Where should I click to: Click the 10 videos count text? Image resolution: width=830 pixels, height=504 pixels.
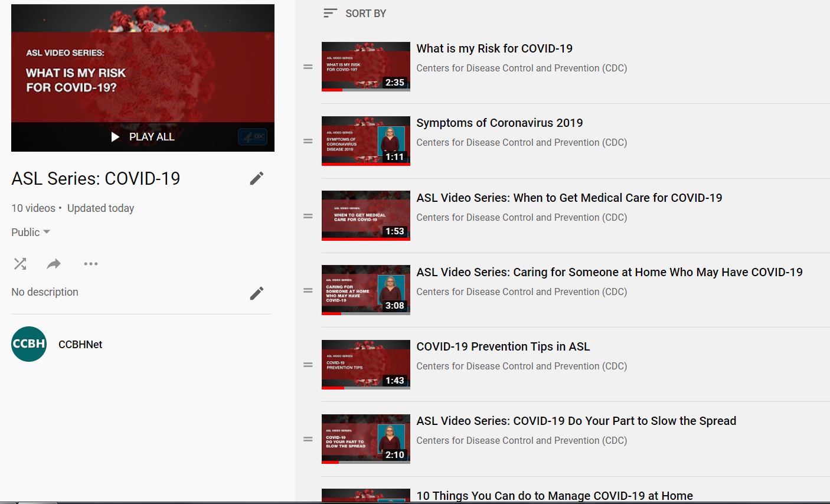click(x=33, y=208)
